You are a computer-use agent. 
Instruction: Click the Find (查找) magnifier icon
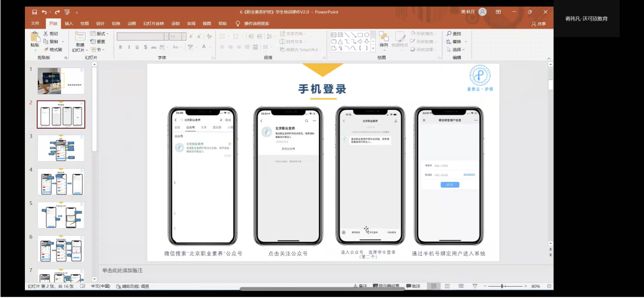pyautogui.click(x=449, y=34)
